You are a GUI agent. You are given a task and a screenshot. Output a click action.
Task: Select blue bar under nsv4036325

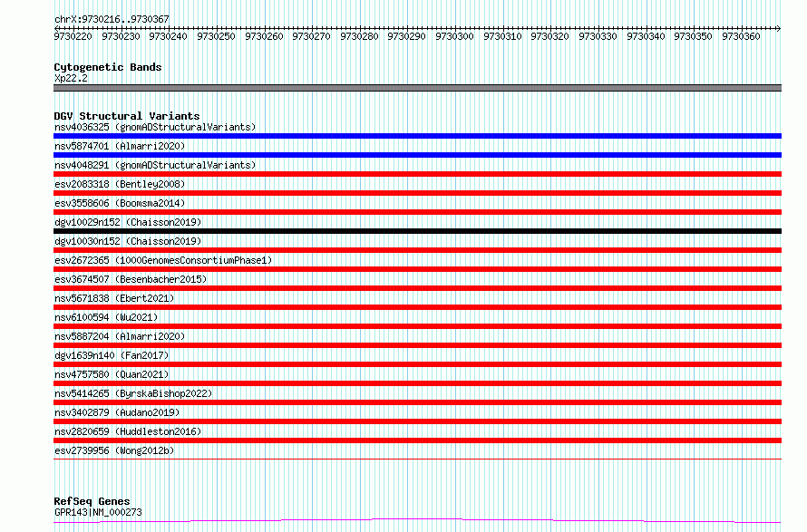pyautogui.click(x=417, y=136)
